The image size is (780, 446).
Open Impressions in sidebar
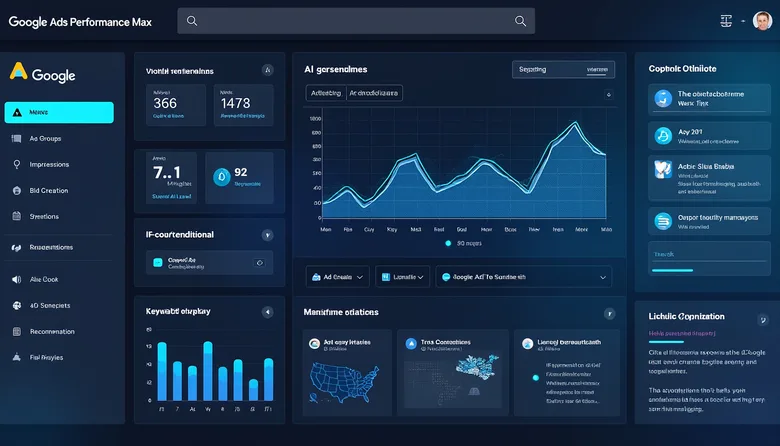[x=49, y=165]
